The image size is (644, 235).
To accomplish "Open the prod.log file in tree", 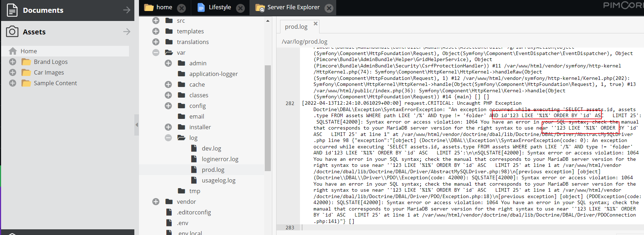I will click(x=213, y=170).
